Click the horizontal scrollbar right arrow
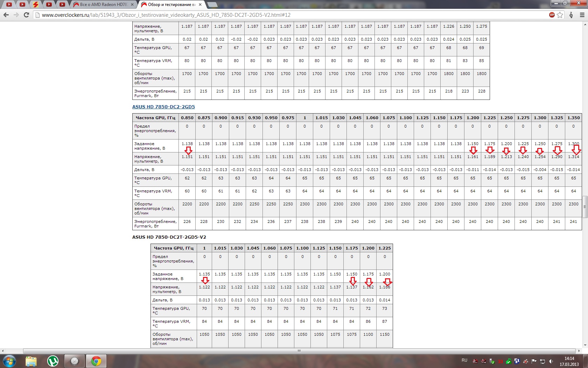The width and height of the screenshot is (588, 368). (579, 351)
